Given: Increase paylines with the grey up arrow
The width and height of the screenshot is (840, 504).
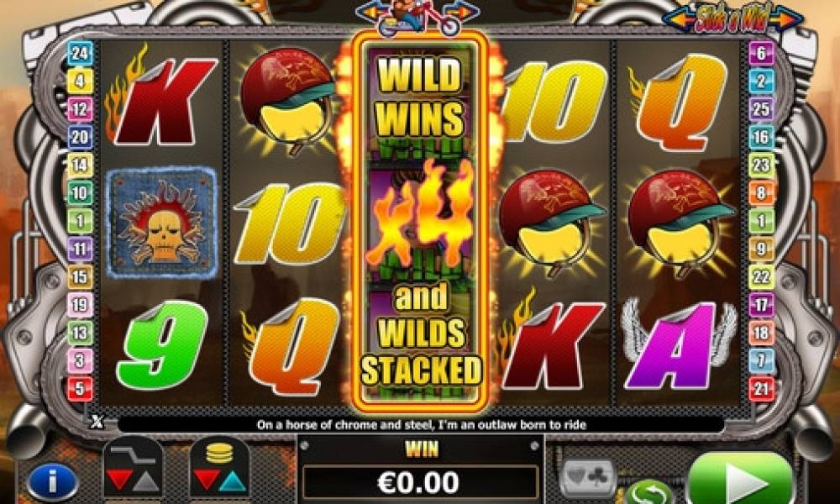Looking at the screenshot, I should pos(145,481).
